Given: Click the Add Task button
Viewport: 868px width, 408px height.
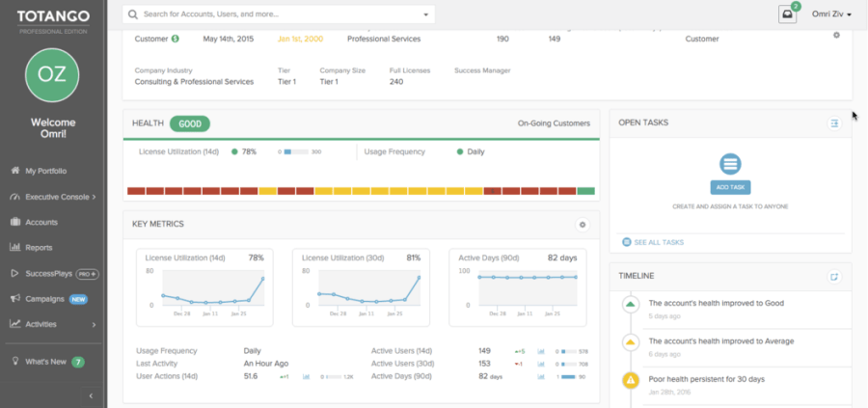Looking at the screenshot, I should point(730,187).
